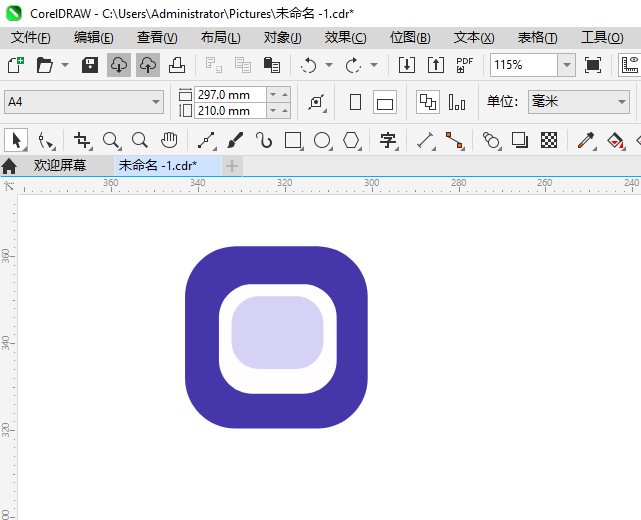Select the light lavender inner shape
Screen dimensions: 641x520
pos(277,332)
